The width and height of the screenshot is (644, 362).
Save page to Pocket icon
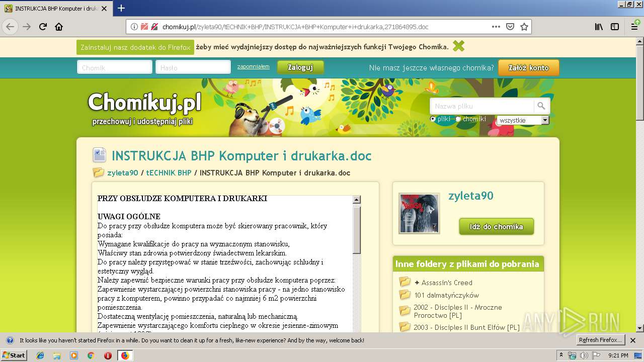pos(510,27)
